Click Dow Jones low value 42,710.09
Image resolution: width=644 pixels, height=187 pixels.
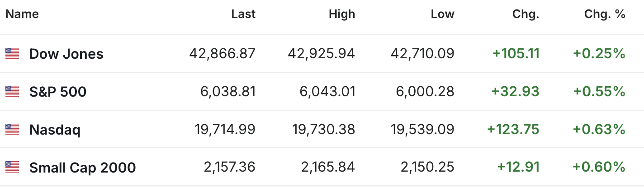[421, 54]
